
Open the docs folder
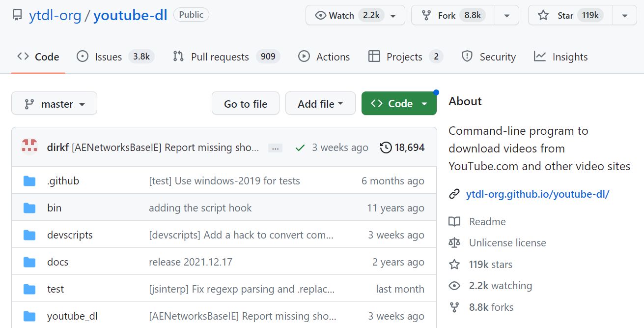(57, 262)
